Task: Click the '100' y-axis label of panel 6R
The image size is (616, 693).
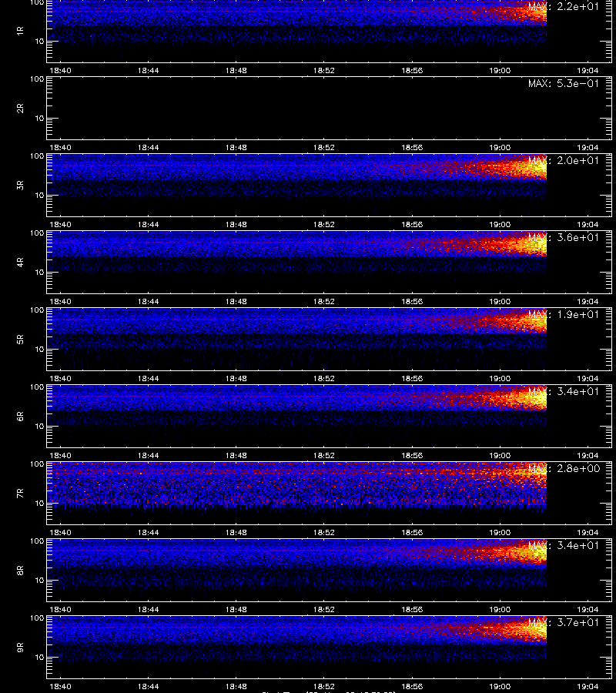Action: point(37,387)
